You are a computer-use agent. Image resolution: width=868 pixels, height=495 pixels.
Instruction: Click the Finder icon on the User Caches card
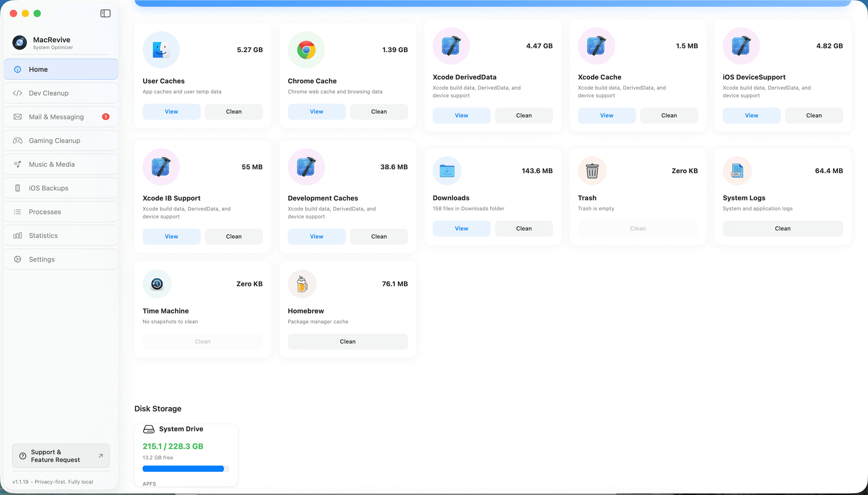click(161, 50)
